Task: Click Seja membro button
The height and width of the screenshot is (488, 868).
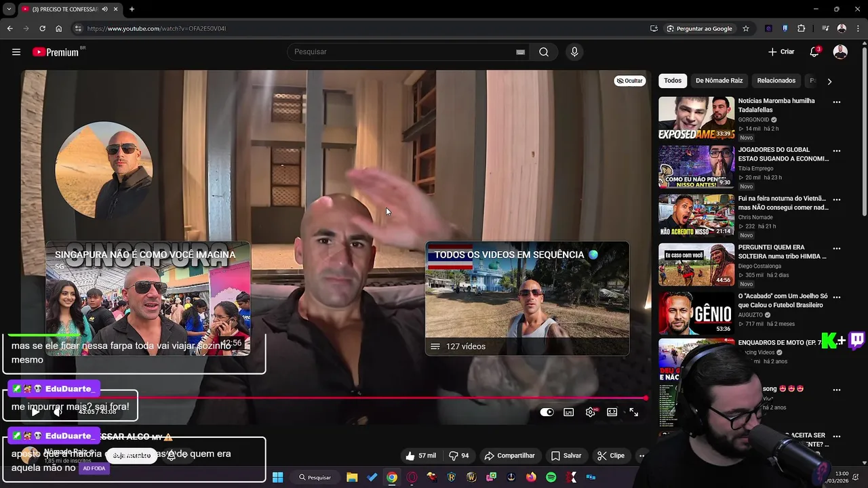Action: [131, 455]
